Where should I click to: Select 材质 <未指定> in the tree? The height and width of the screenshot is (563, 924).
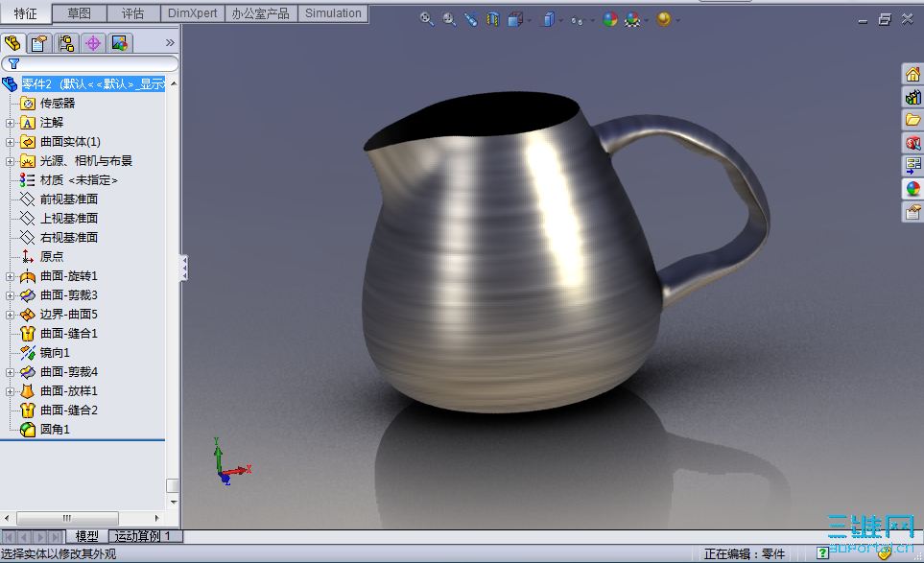(x=79, y=180)
